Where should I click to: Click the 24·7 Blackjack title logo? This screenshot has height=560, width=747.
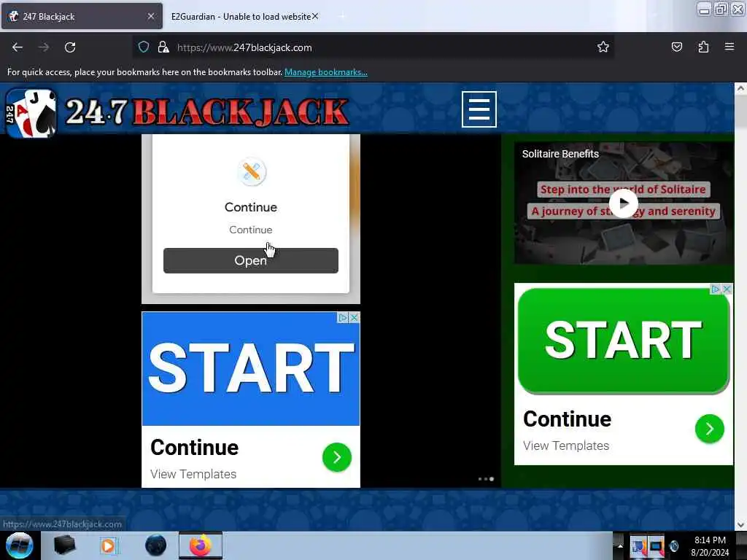pos(207,112)
